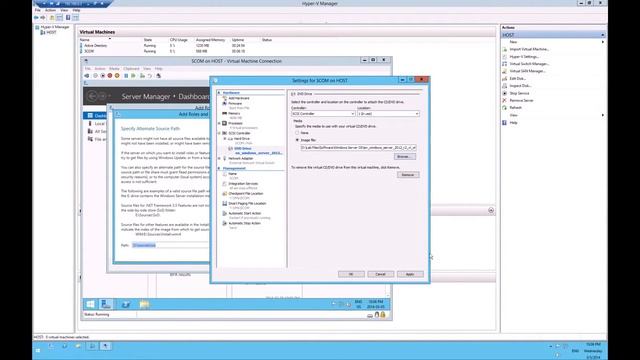Click back arrow in Hyper-V Manager toolbar

(36, 18)
